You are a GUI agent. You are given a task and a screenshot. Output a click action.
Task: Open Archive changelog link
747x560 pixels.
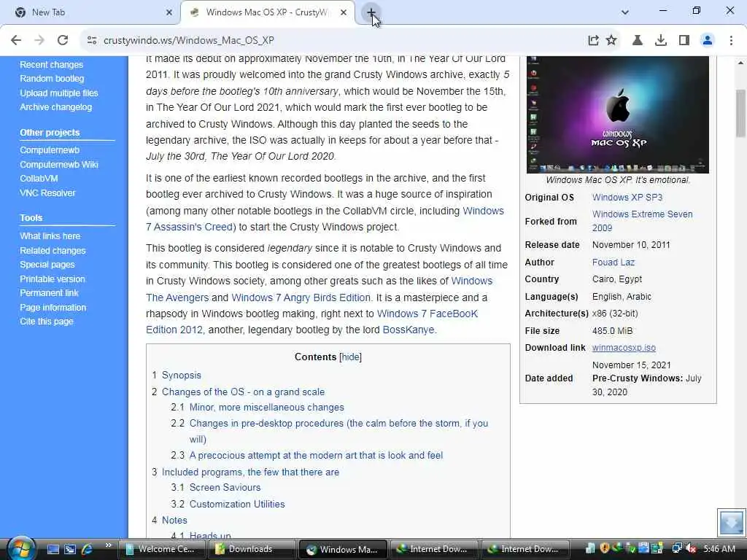coord(55,107)
